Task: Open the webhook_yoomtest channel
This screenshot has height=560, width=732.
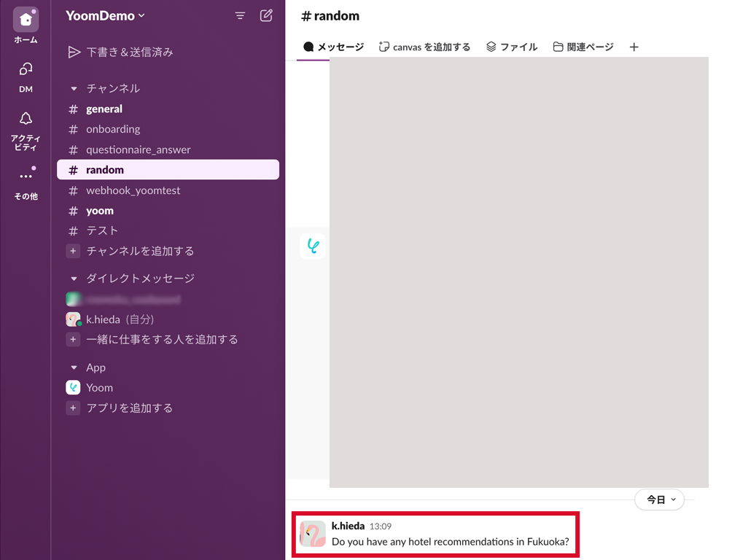Action: point(168,190)
